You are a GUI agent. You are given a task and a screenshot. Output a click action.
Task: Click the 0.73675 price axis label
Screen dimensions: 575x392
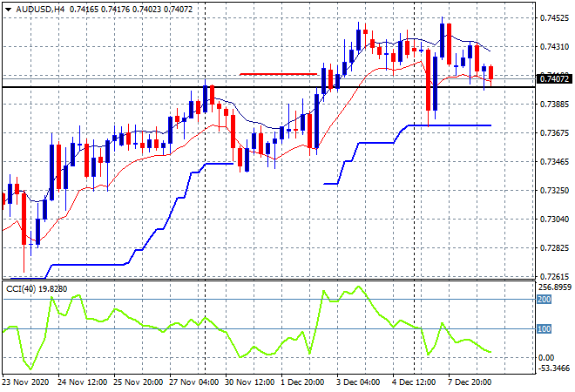tap(554, 132)
